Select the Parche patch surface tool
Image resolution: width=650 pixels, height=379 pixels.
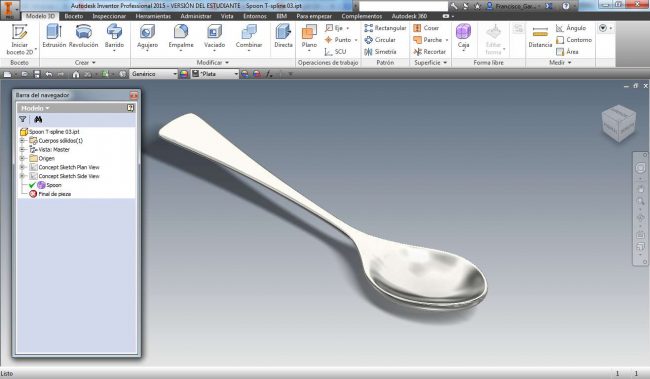(x=431, y=40)
